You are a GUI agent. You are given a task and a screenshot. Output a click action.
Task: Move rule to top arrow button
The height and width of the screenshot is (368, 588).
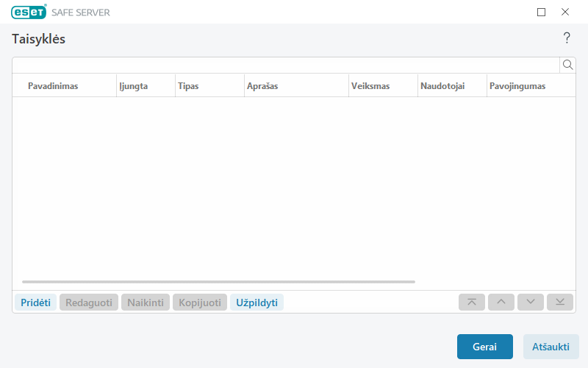click(x=472, y=302)
